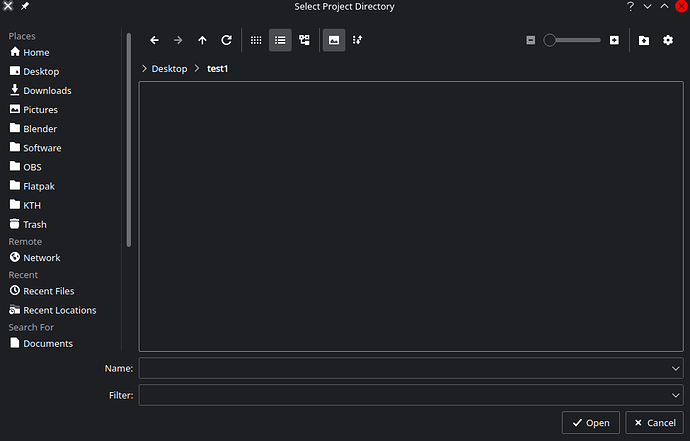Navigate up to the parent folder
Viewport: 690px width, 441px height.
pos(202,40)
